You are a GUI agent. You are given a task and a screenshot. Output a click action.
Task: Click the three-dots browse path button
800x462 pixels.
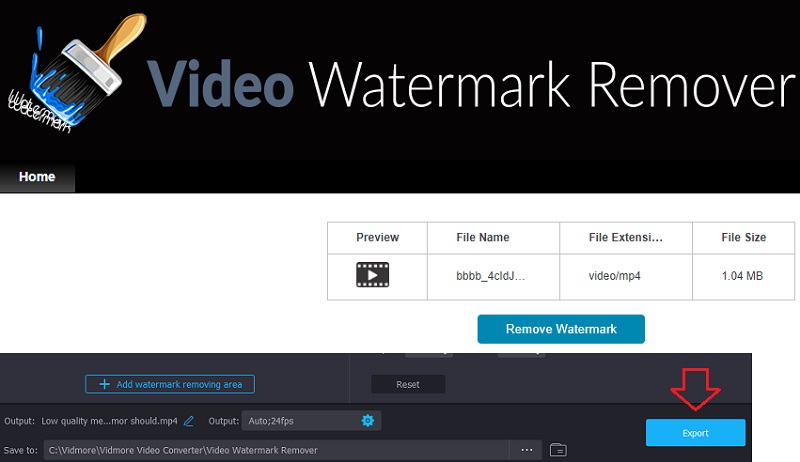pyautogui.click(x=527, y=450)
